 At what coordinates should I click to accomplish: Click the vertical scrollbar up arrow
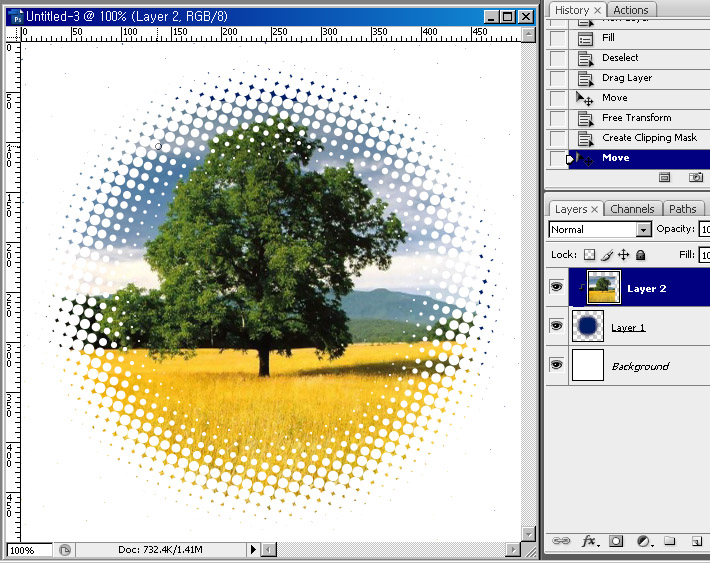coord(528,34)
